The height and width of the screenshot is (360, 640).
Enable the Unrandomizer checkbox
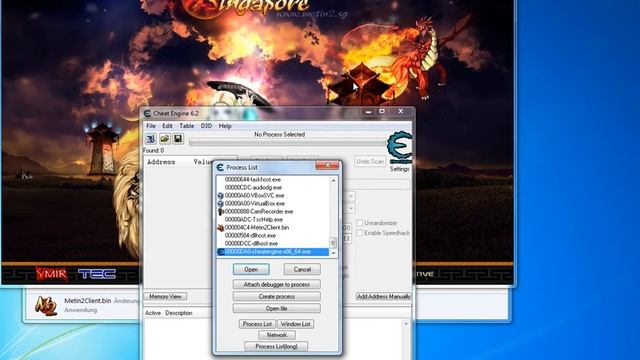pos(360,223)
